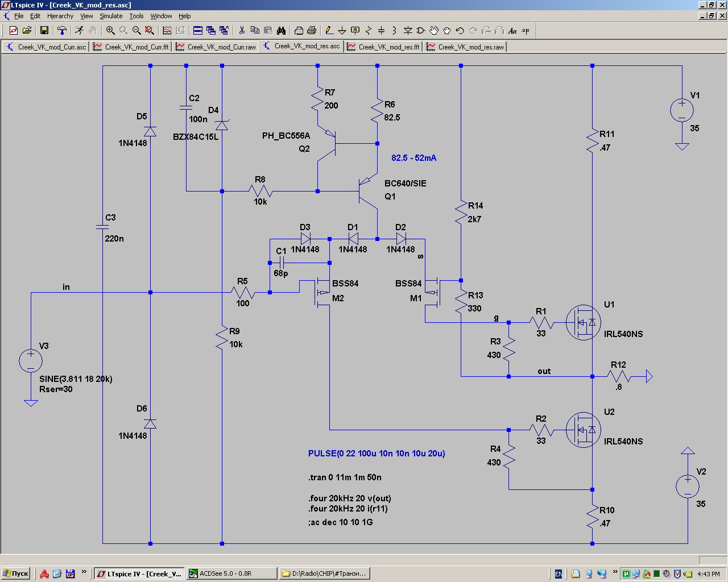This screenshot has height=582, width=728.
Task: Zoom out with the minus magnifier icon
Action: [x=136, y=31]
